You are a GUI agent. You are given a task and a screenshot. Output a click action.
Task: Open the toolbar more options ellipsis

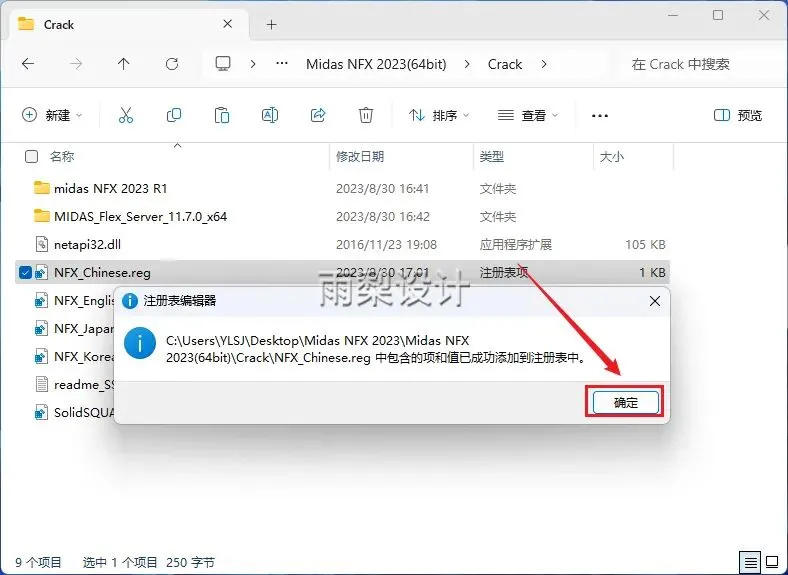[x=600, y=116]
